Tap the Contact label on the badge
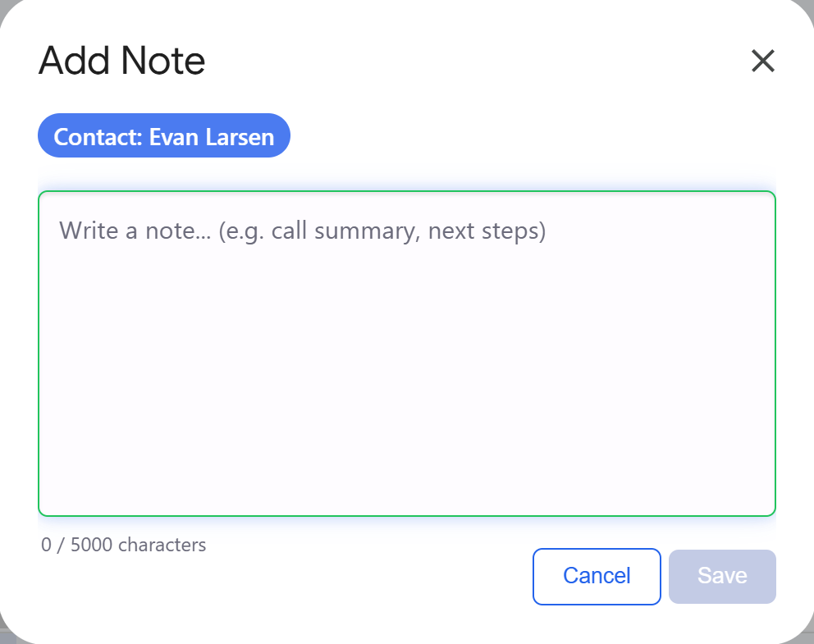 pyautogui.click(x=93, y=136)
